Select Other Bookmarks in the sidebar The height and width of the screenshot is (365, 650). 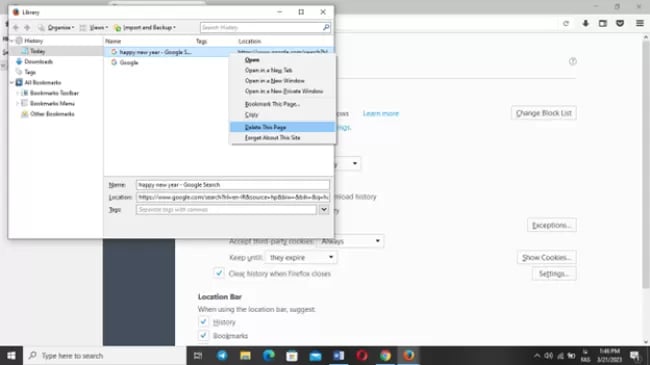click(x=52, y=114)
